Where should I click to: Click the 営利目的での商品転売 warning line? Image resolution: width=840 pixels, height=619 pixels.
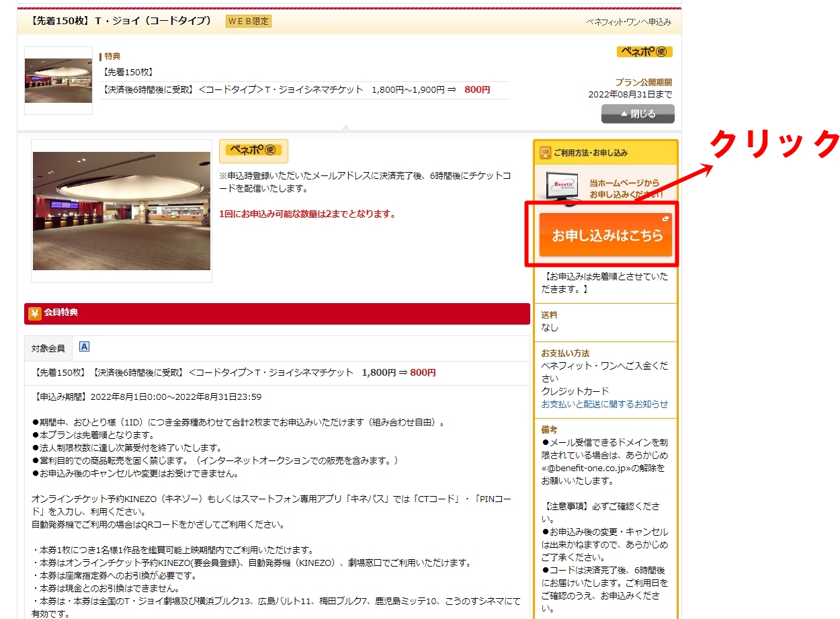tap(215, 460)
